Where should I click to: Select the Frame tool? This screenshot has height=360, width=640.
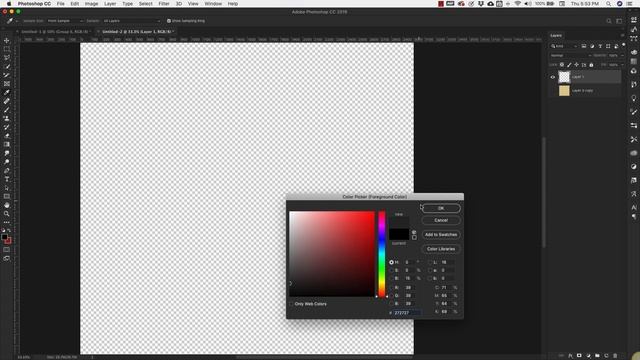7,84
